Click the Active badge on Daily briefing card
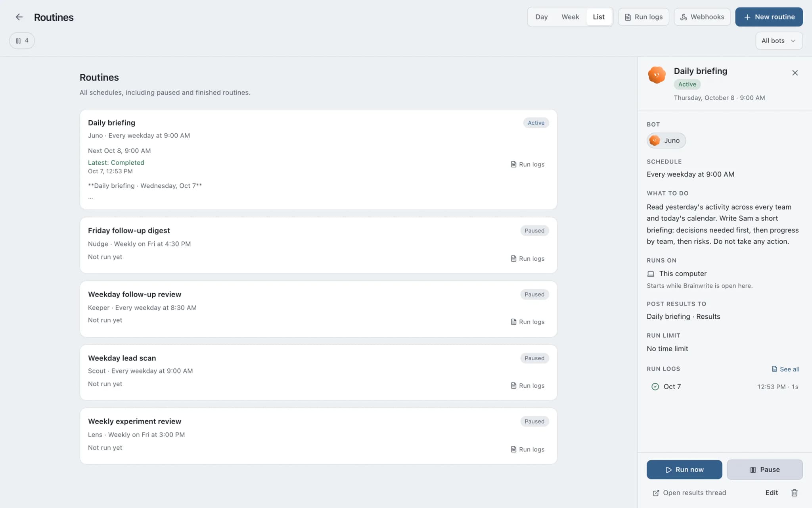This screenshot has width=812, height=508. coord(536,123)
